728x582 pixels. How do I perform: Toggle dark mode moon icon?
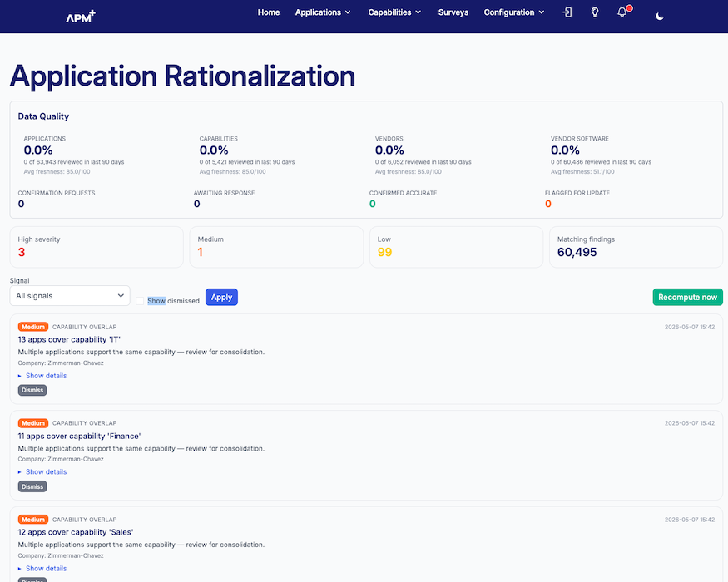(659, 17)
